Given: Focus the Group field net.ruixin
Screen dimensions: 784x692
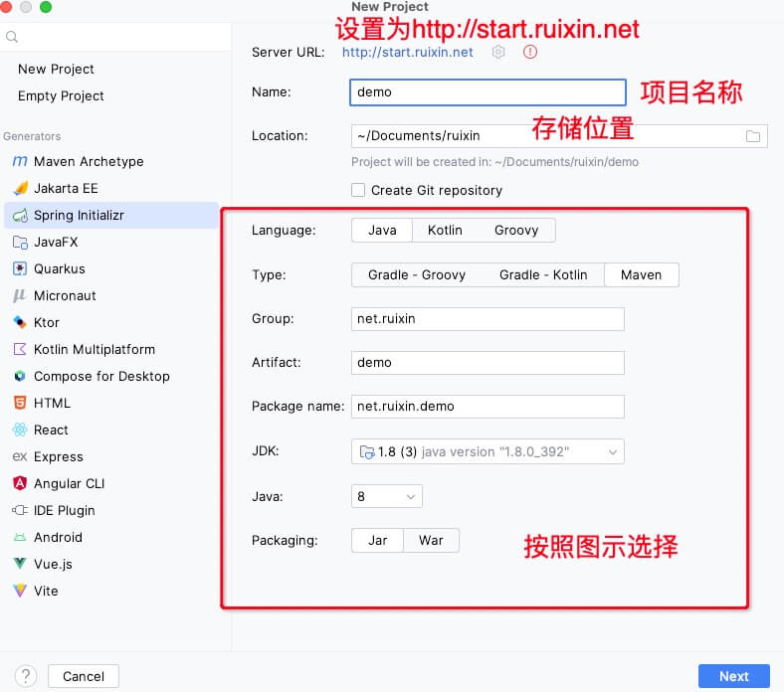Looking at the screenshot, I should [488, 319].
